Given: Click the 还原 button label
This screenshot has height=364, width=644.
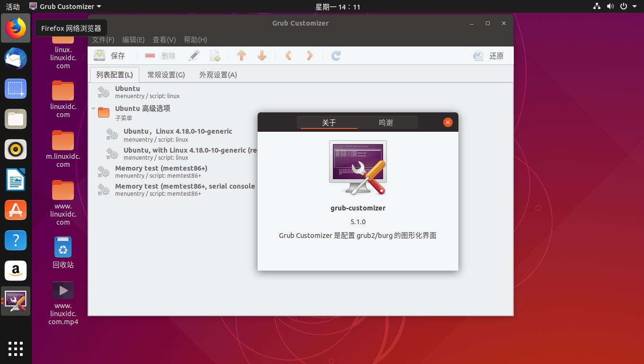Looking at the screenshot, I should coord(497,56).
